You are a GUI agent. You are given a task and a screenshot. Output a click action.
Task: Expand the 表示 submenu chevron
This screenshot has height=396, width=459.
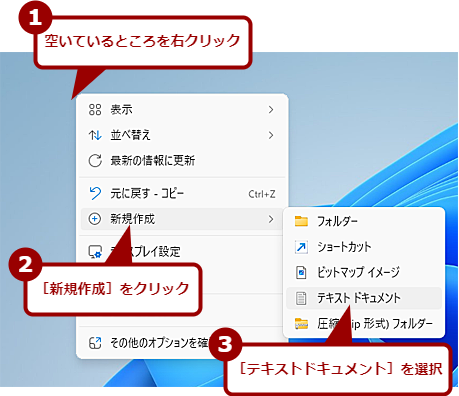point(271,110)
